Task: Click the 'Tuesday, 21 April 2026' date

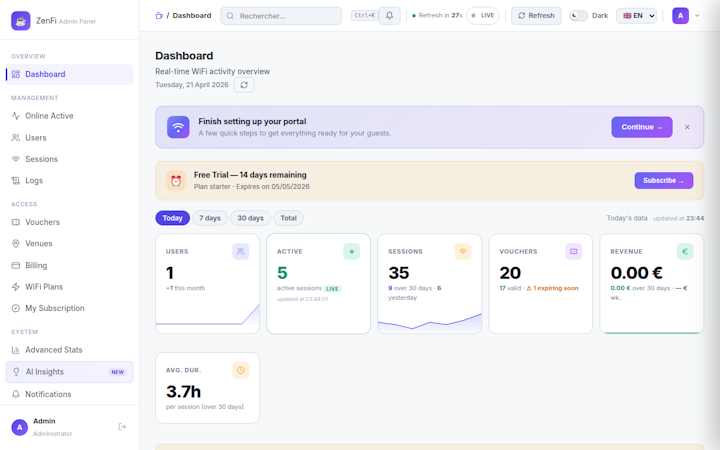Action: pos(191,85)
